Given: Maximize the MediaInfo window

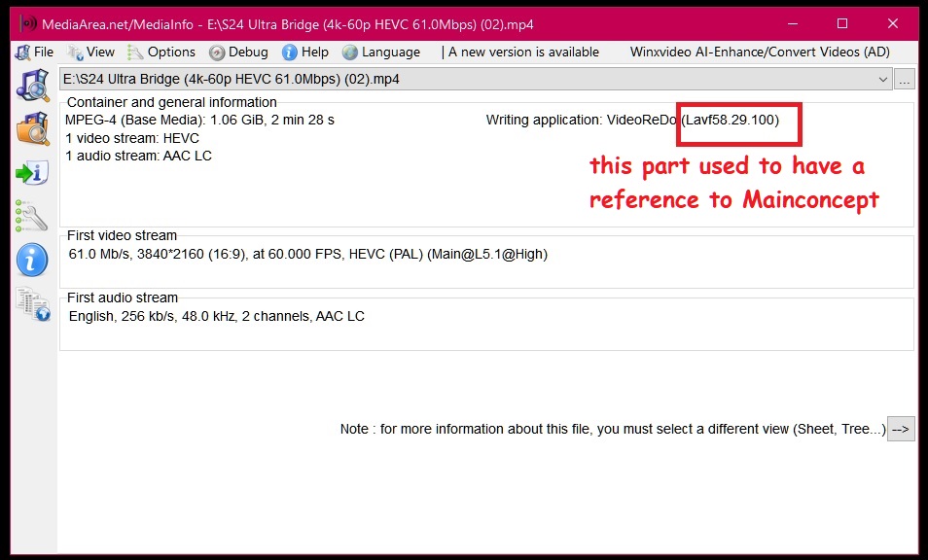Looking at the screenshot, I should [842, 23].
